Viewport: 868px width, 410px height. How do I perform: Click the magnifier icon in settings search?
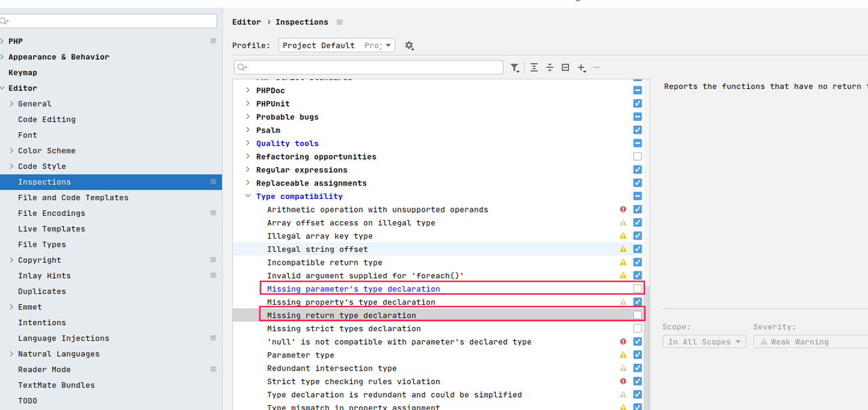(4, 22)
